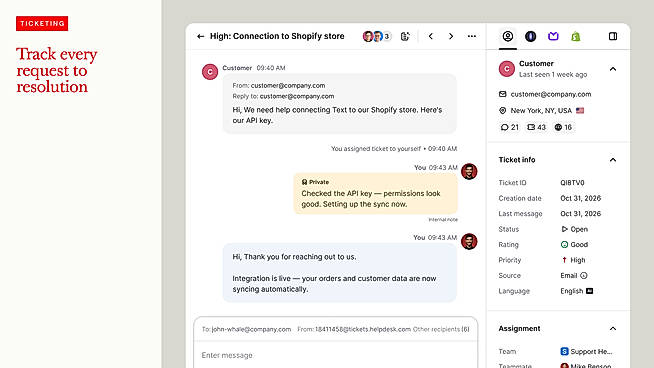Screen dimensions: 654x368
Task: Click the ticket title High: Connection to Shopify store
Action: click(x=277, y=36)
